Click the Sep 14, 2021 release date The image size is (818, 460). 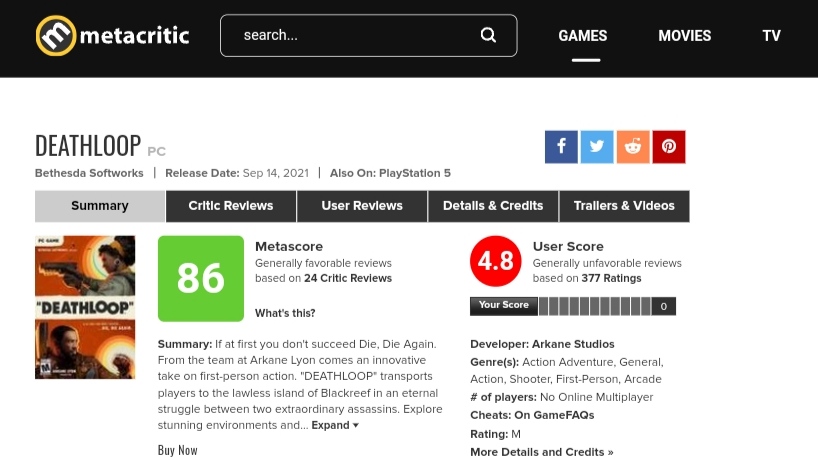coord(276,173)
